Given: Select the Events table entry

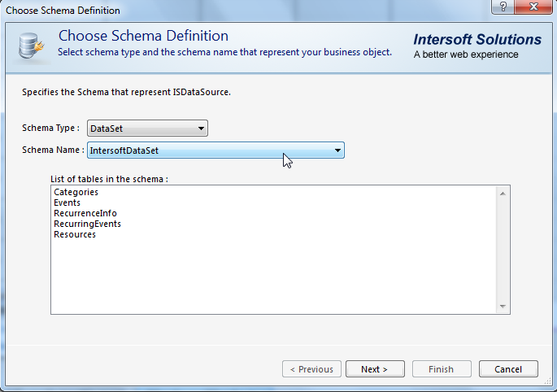Looking at the screenshot, I should [67, 203].
